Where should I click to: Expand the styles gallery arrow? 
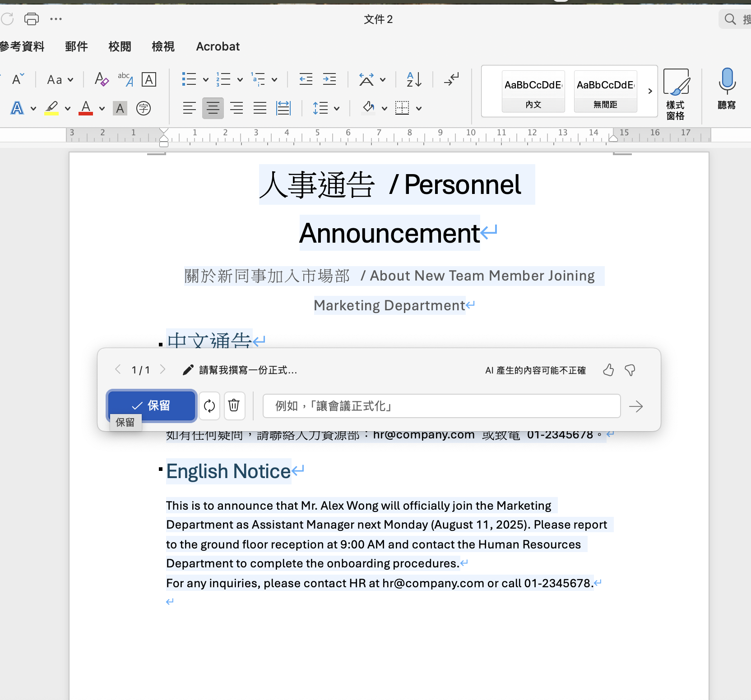tap(650, 92)
